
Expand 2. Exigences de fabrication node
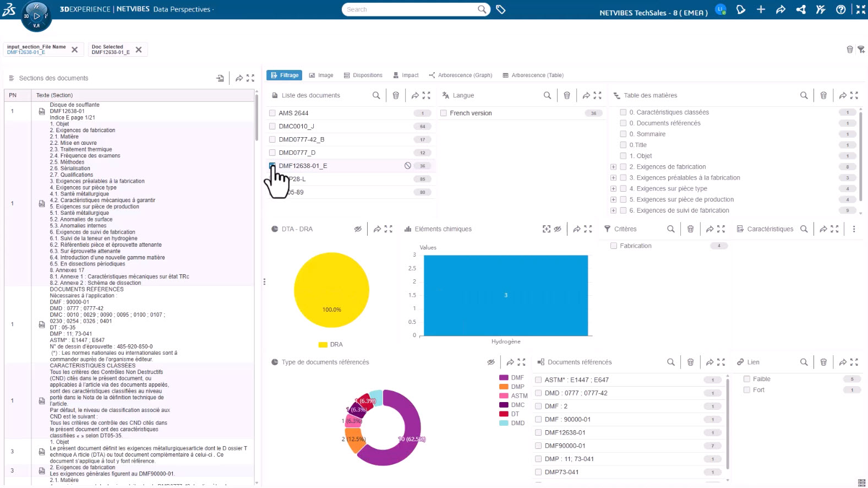pyautogui.click(x=613, y=167)
